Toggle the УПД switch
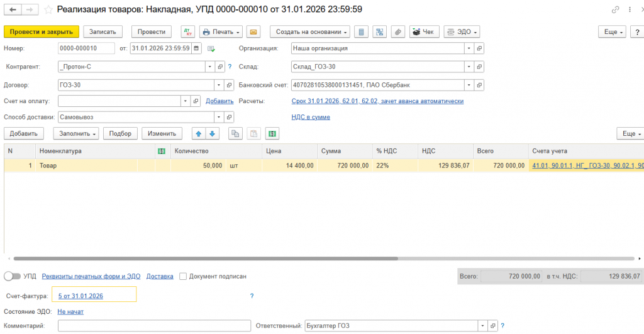The image size is (644, 334). pos(12,276)
